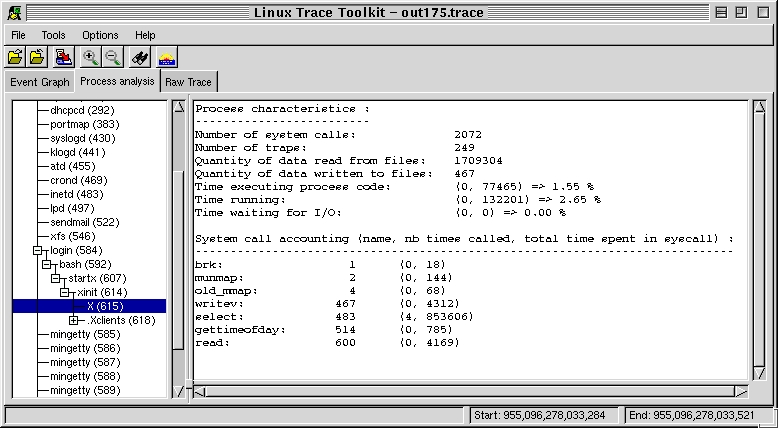Collapse the startx (607) tree node
The width and height of the screenshot is (778, 428).
56,278
